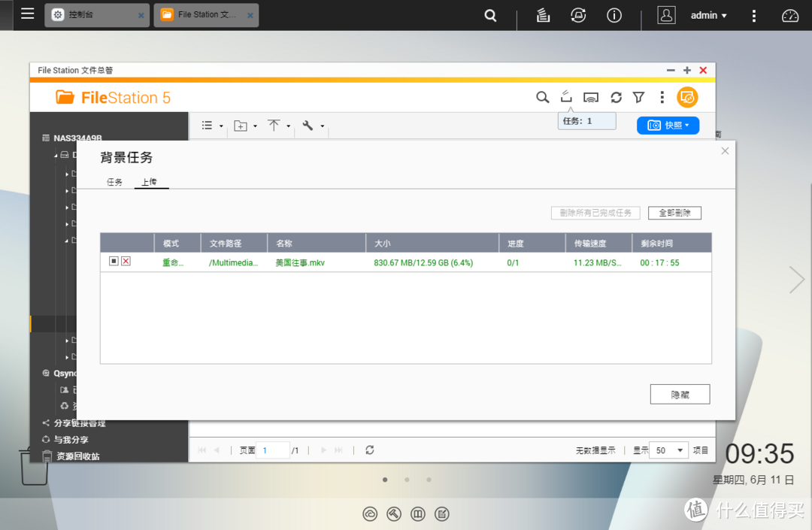Open 分享链接管理 in the sidebar

pyautogui.click(x=79, y=422)
